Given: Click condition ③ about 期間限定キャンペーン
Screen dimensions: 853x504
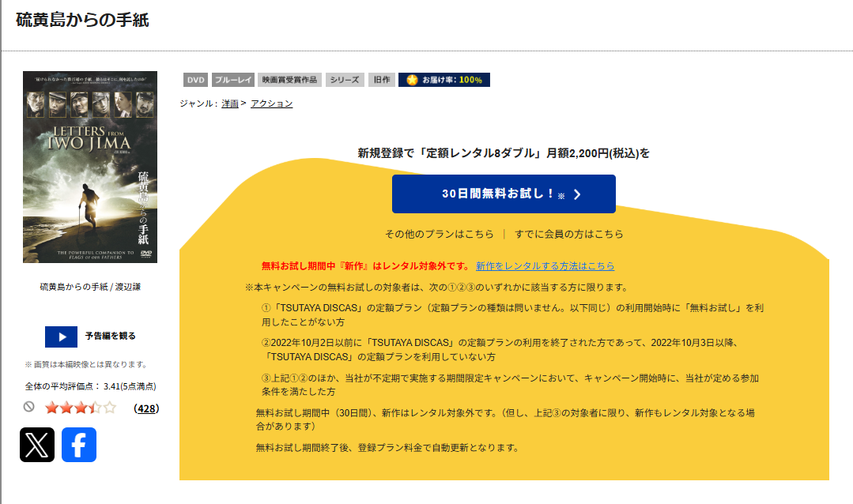Looking at the screenshot, I should (510, 385).
